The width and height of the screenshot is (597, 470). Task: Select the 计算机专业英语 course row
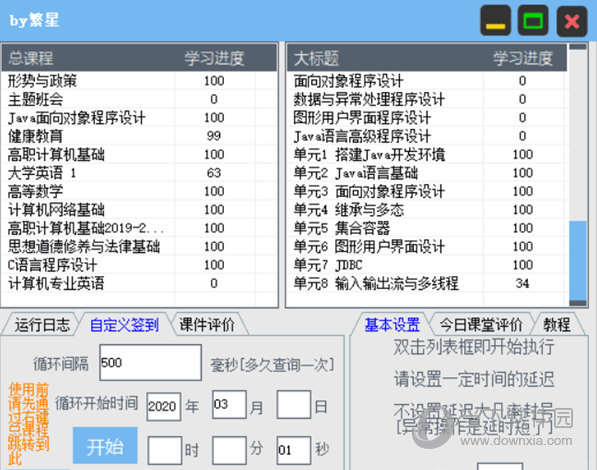click(x=139, y=283)
